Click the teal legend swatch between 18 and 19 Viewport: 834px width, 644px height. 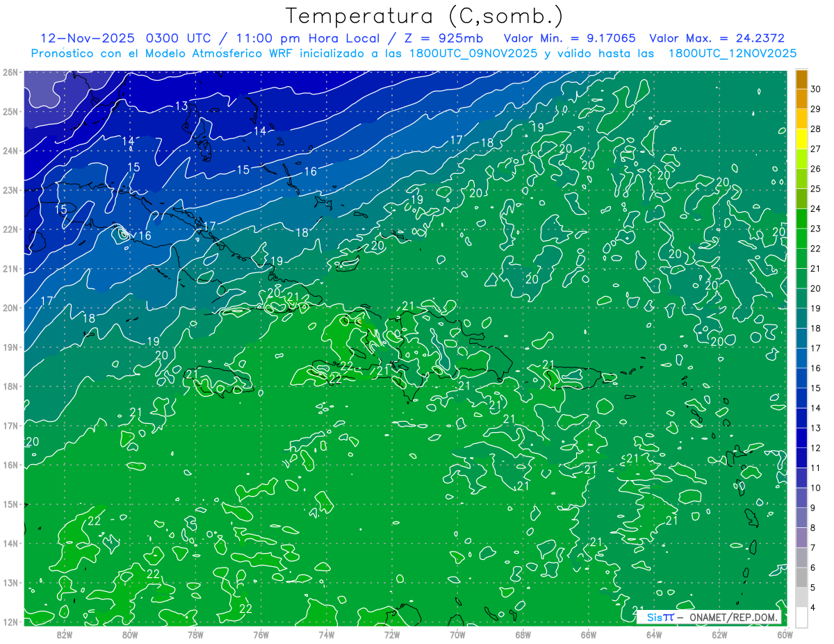click(801, 318)
